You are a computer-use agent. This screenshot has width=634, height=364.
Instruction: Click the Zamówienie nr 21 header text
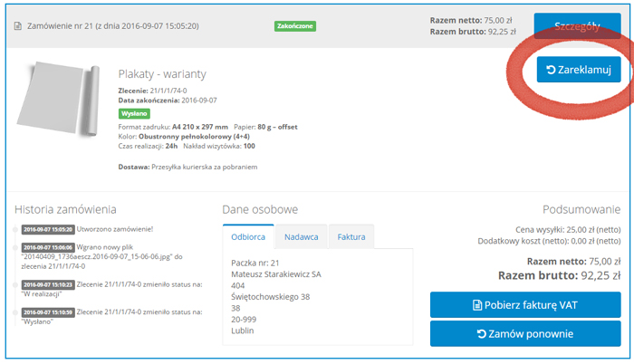123,26
